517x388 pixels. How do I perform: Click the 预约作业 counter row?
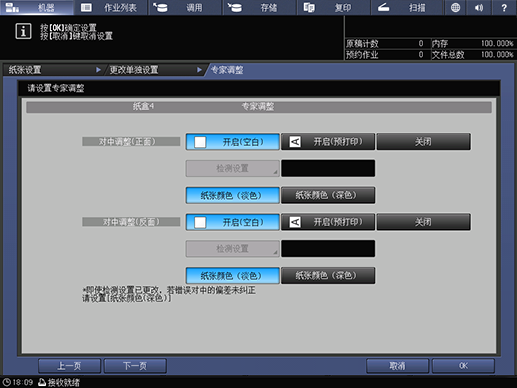pos(387,54)
